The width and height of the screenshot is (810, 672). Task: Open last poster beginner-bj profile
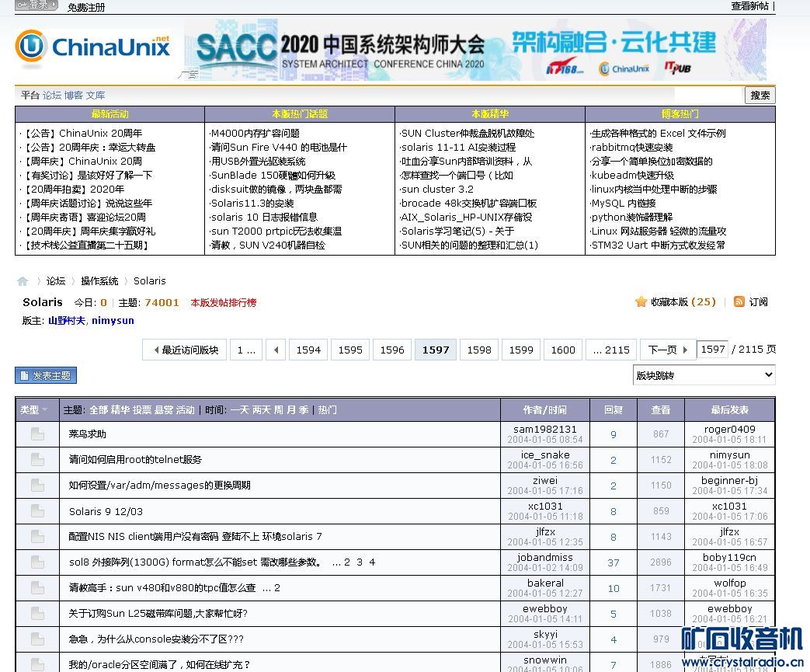point(729,480)
